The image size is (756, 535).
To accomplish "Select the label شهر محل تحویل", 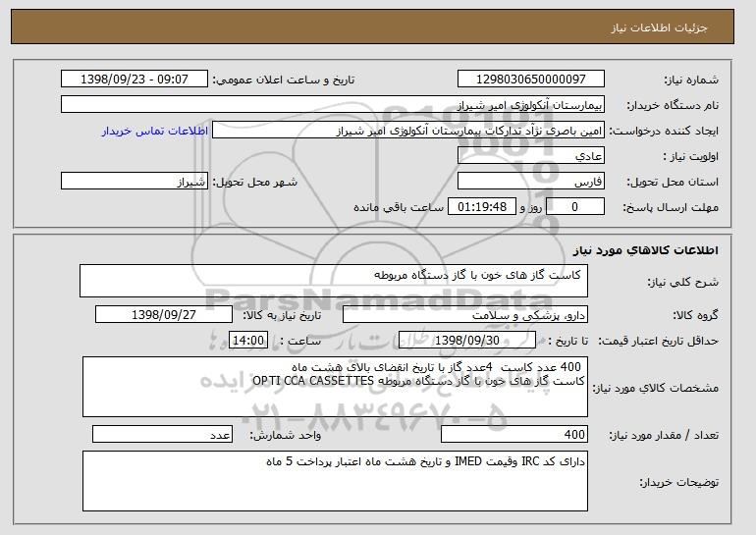I will 255,182.
